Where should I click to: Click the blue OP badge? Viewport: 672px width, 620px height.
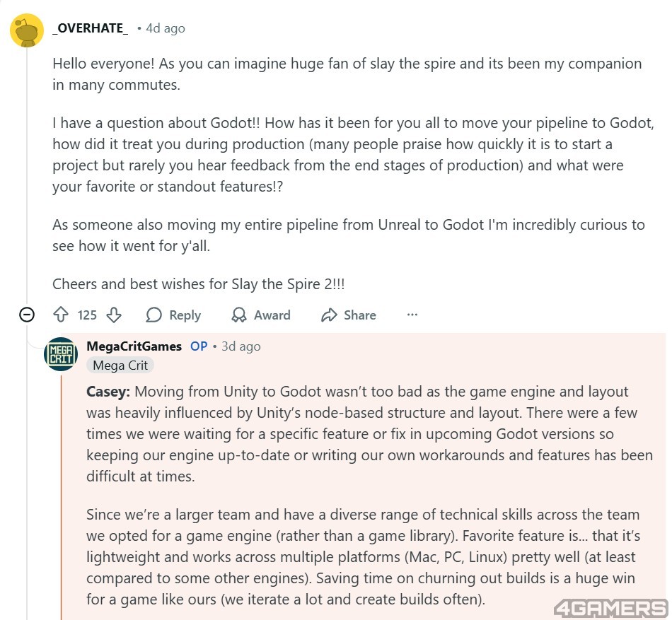(x=199, y=346)
